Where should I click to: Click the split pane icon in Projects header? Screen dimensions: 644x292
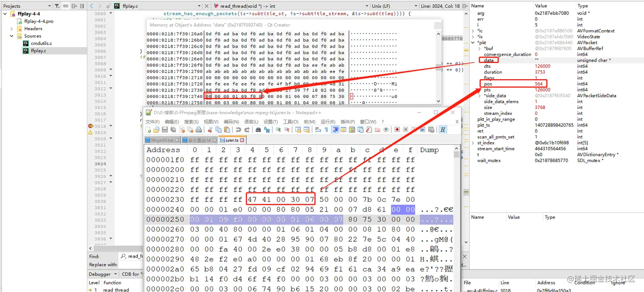pyautogui.click(x=74, y=6)
